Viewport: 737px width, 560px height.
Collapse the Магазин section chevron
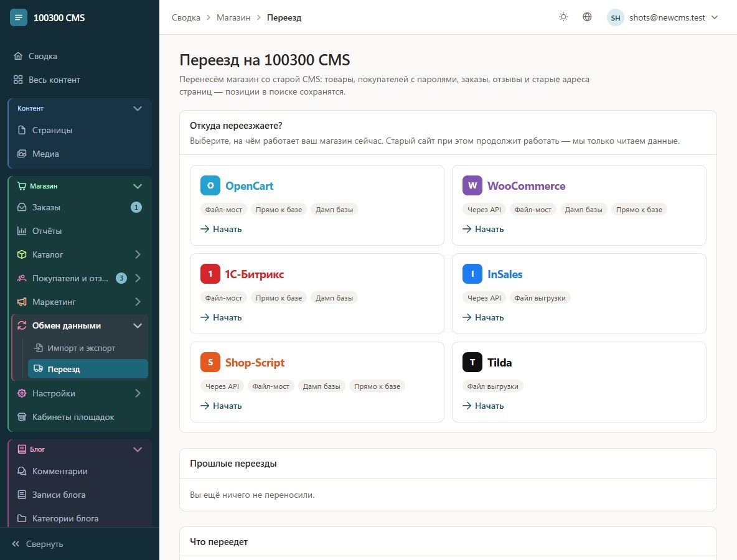(x=137, y=187)
